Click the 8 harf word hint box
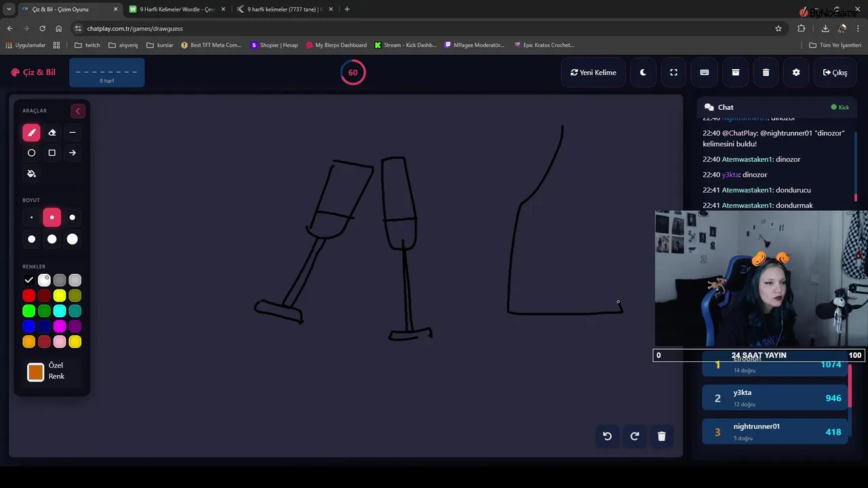Viewport: 868px width, 488px height. point(106,73)
